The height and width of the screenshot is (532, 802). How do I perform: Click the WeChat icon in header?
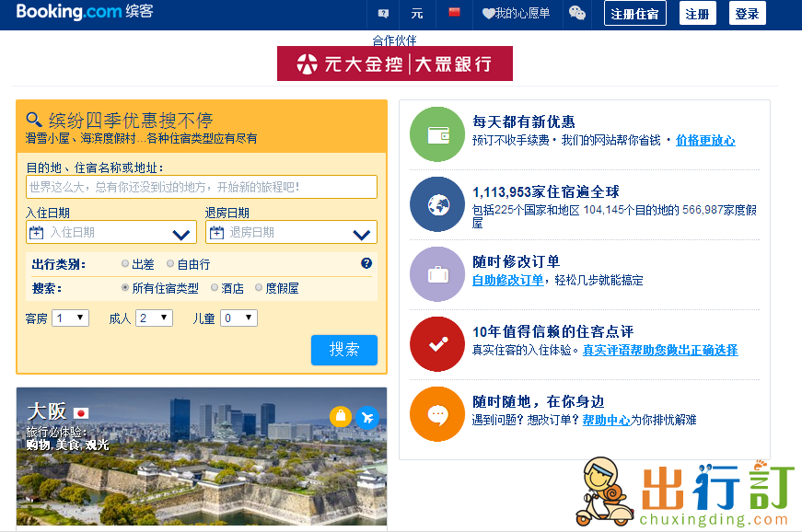coord(577,13)
